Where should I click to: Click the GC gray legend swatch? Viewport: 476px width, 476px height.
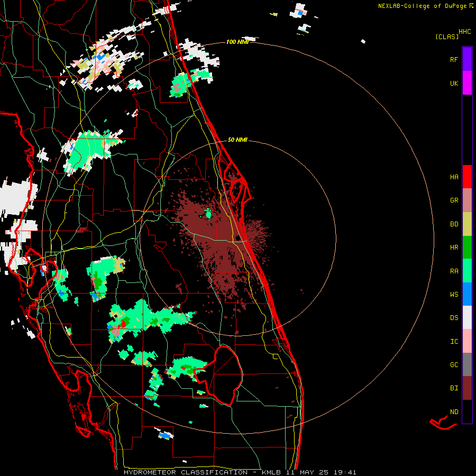pos(467,364)
